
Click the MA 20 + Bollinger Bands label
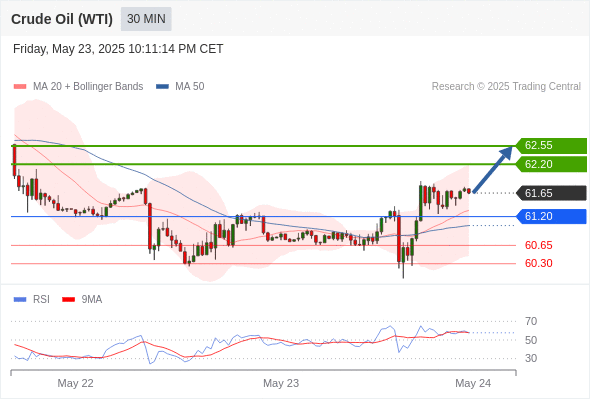[x=88, y=87]
